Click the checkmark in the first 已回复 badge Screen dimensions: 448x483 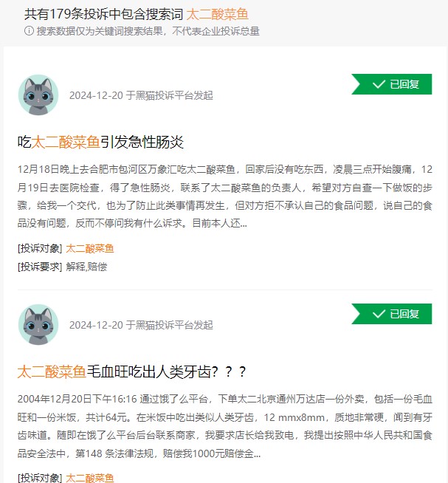click(x=379, y=84)
